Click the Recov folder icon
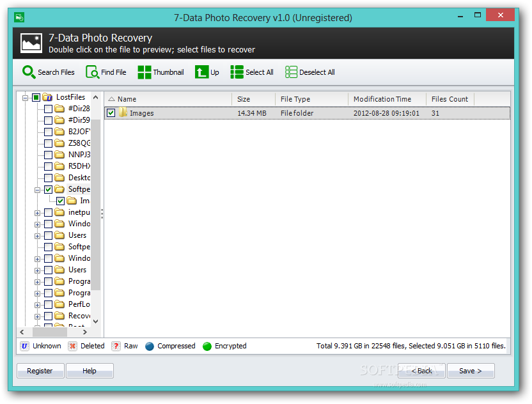The height and width of the screenshot is (404, 532). tap(59, 316)
